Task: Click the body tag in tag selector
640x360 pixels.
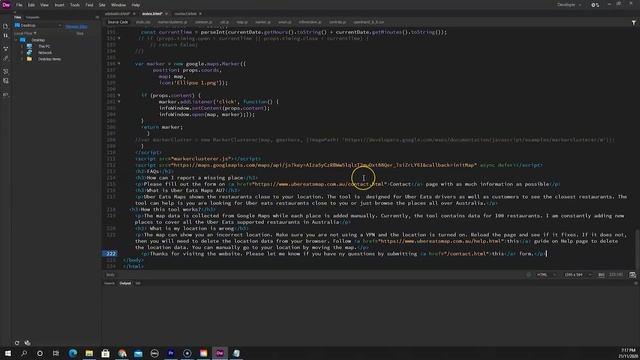Action: 110,275
